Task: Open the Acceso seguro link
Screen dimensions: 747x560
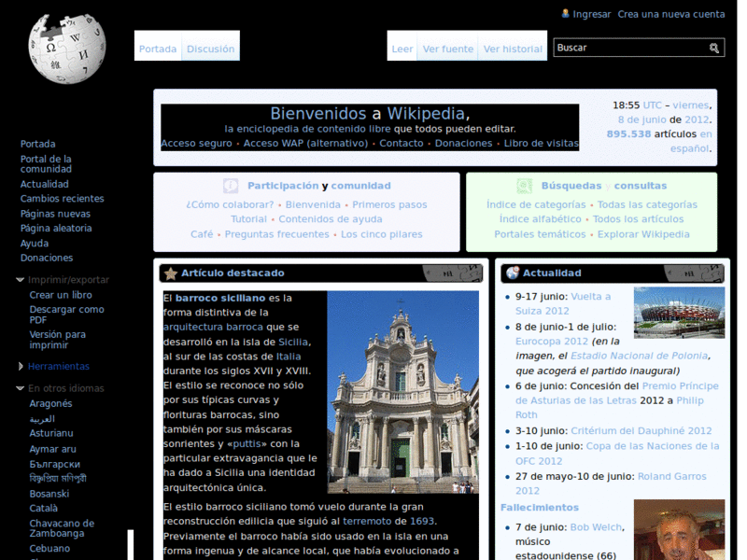Action: [x=196, y=144]
